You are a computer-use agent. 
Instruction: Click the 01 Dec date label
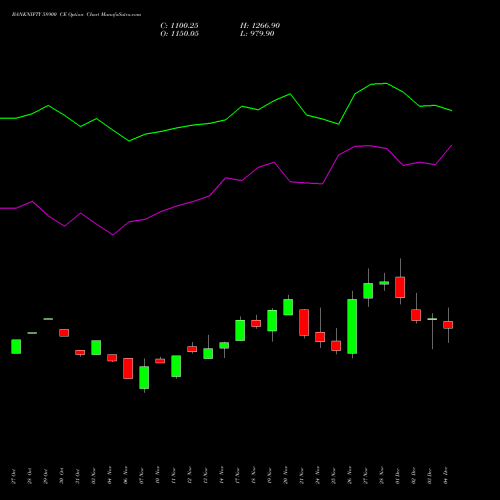click(x=398, y=476)
